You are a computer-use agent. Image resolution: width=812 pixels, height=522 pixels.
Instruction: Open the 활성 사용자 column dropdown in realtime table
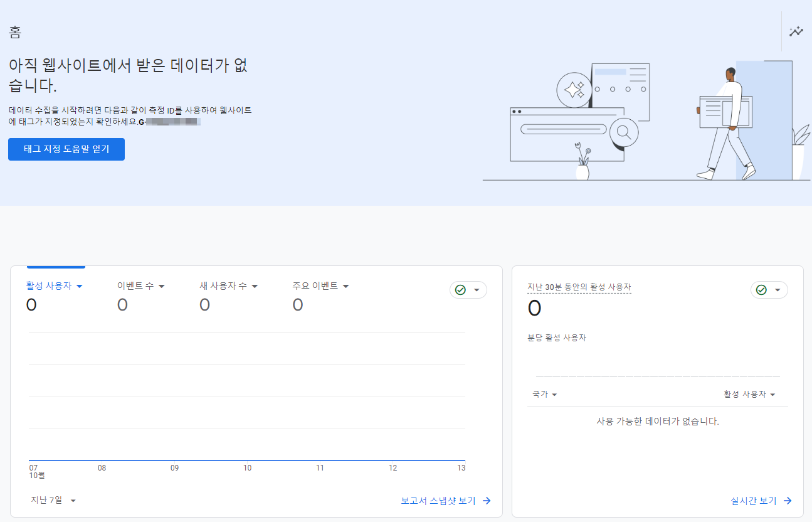click(749, 394)
